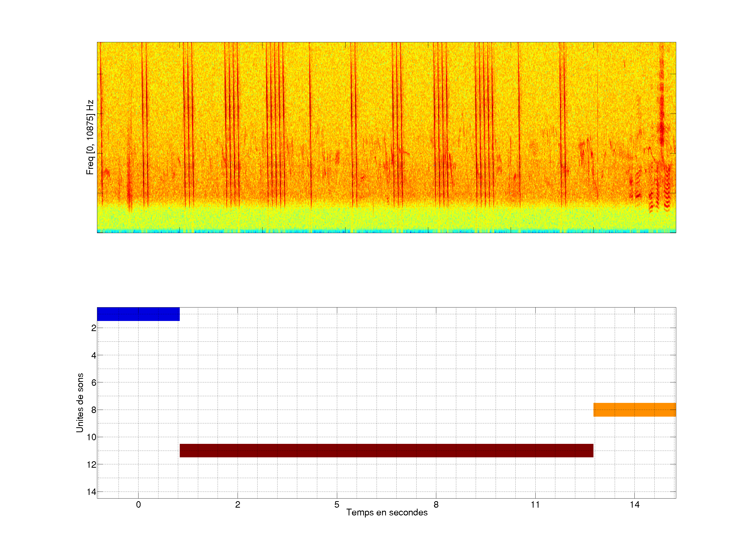
Task: Click the 'Temps en secondes' axis label
Action: (x=387, y=512)
